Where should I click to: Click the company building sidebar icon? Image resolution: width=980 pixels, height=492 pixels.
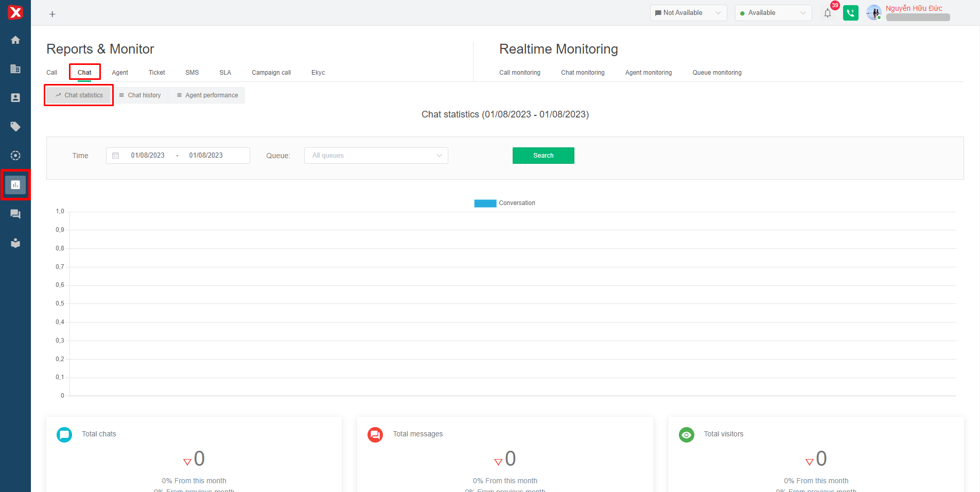point(15,69)
